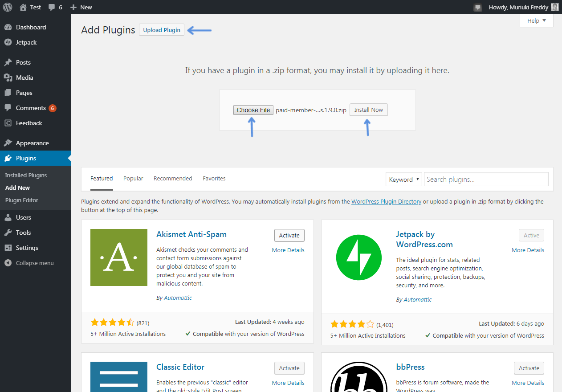Viewport: 562px width, 392px height.
Task: Open the WordPress Plugin Directory link
Action: (386, 201)
